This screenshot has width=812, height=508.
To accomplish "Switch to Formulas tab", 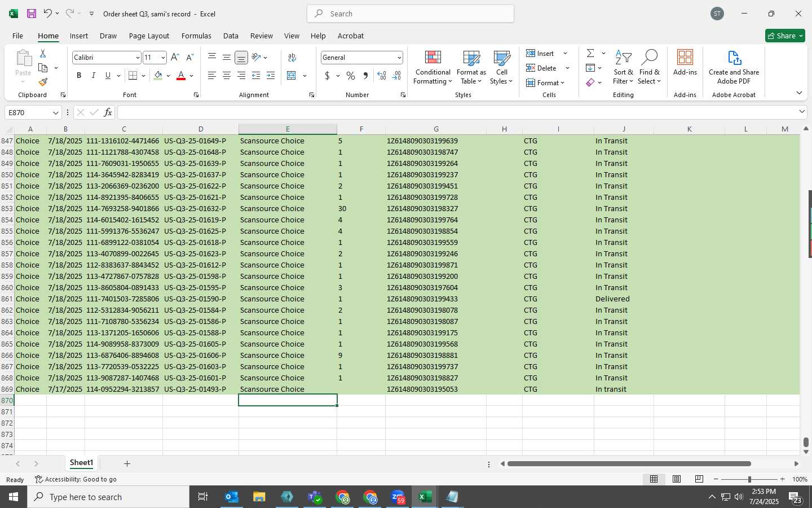I will click(196, 36).
